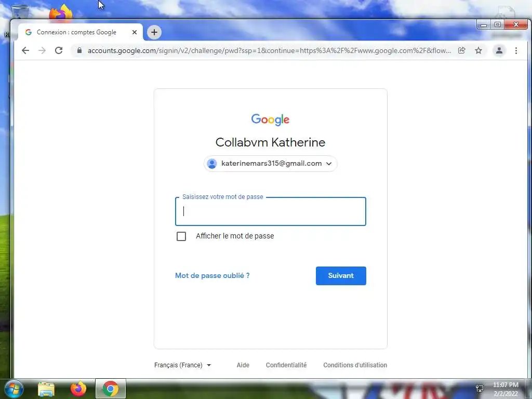Bookmark this page with the star icon
Viewport: 532px width, 399px height.
(x=478, y=50)
